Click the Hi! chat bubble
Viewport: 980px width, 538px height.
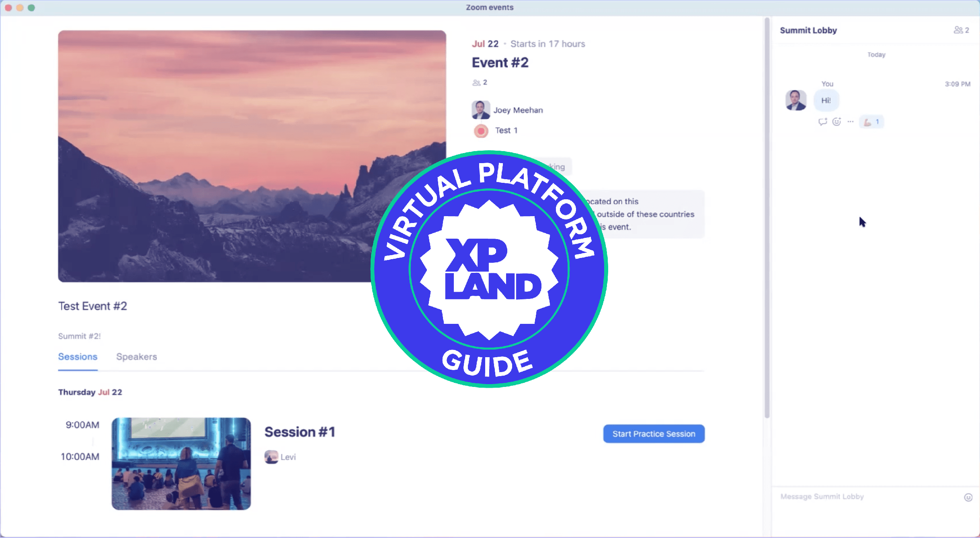click(x=826, y=100)
